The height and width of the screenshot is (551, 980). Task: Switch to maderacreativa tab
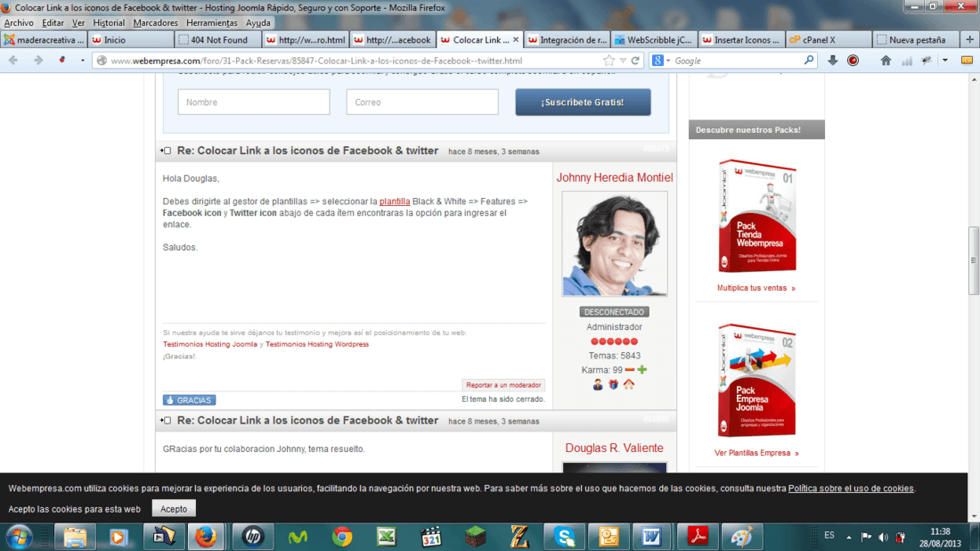(x=44, y=39)
